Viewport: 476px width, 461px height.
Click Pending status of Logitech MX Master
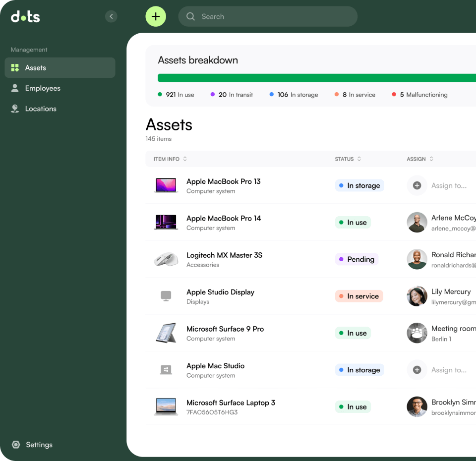pos(357,259)
